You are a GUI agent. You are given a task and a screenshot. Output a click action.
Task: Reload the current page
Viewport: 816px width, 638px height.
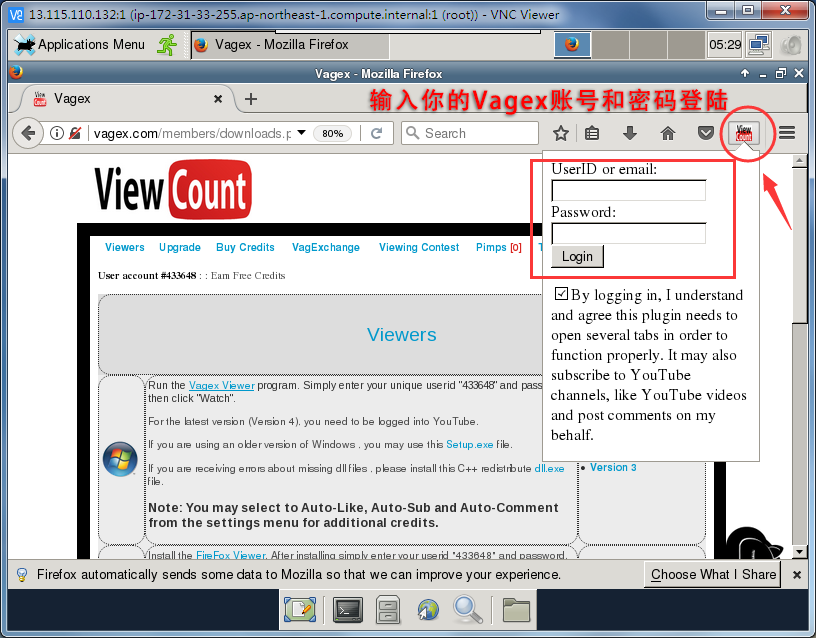(377, 133)
